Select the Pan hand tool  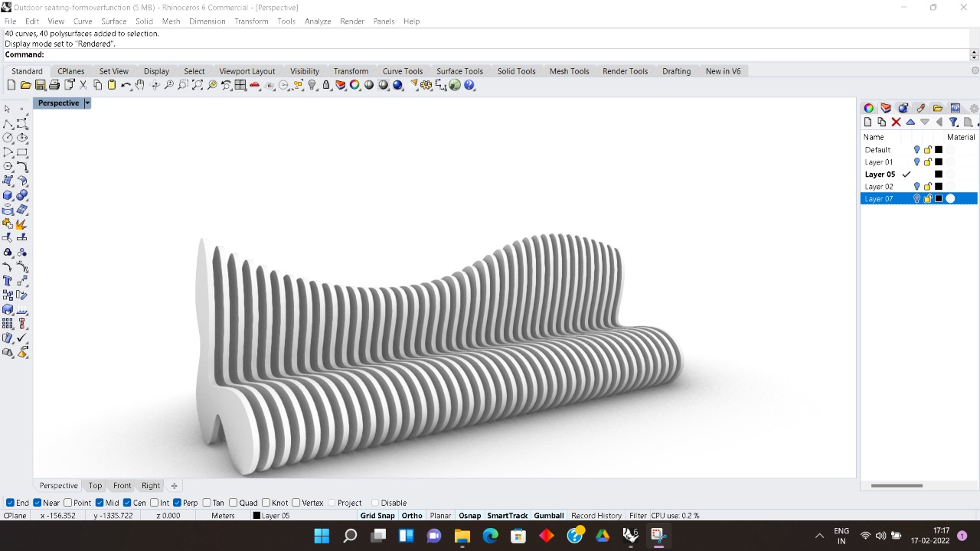click(x=140, y=85)
